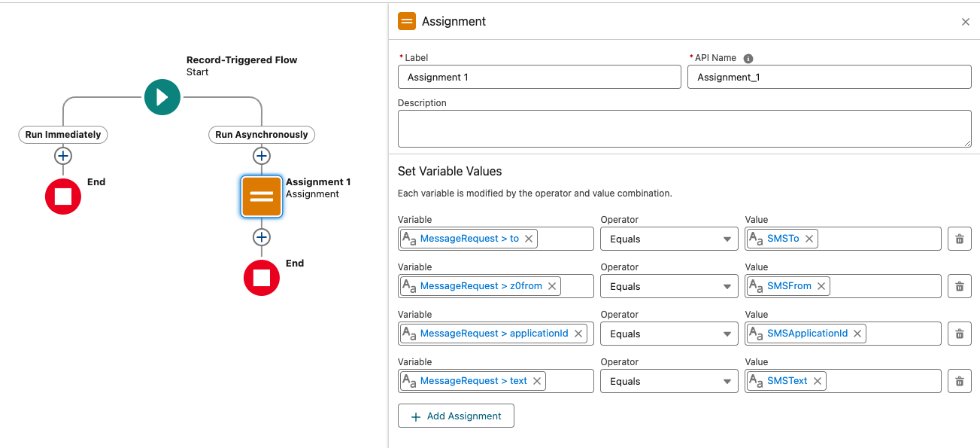Screen dimensions: 980x448
Task: Open Operator dropdown for applicationId row
Action: pyautogui.click(x=669, y=334)
